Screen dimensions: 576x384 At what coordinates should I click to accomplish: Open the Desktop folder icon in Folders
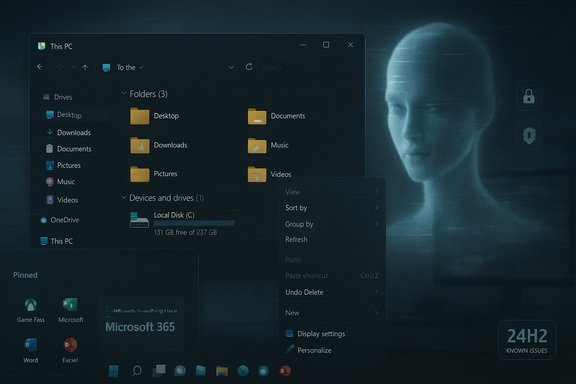click(x=140, y=116)
